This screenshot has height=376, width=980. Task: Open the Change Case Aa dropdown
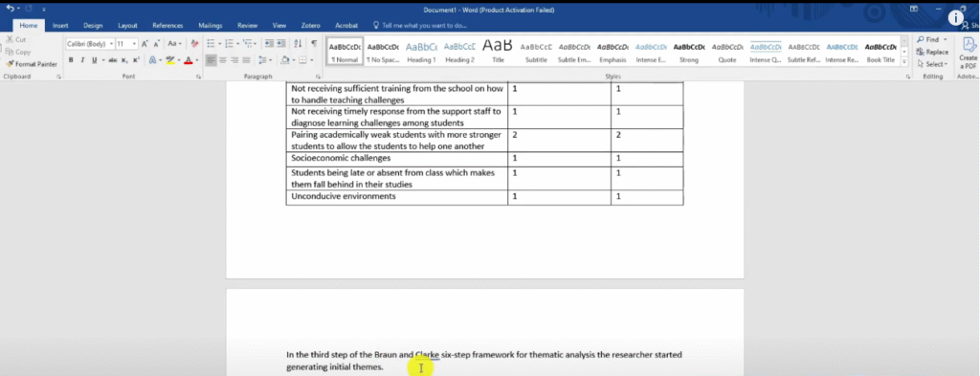(x=174, y=44)
